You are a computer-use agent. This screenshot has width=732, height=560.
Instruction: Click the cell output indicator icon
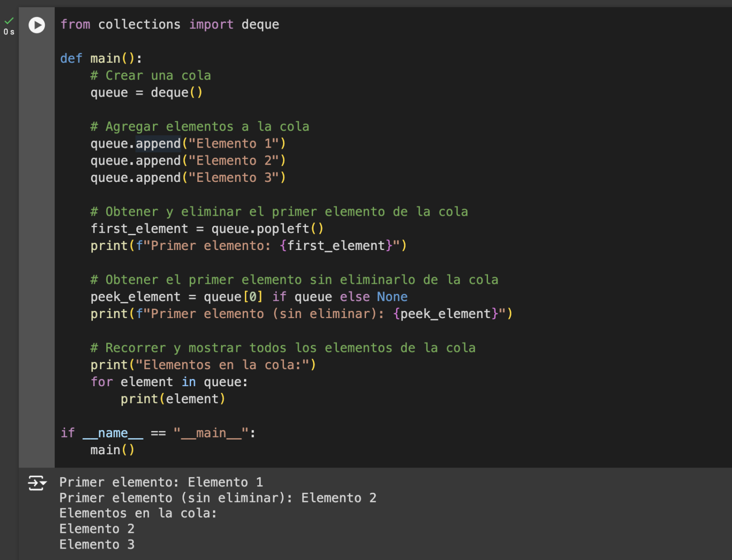click(x=37, y=483)
